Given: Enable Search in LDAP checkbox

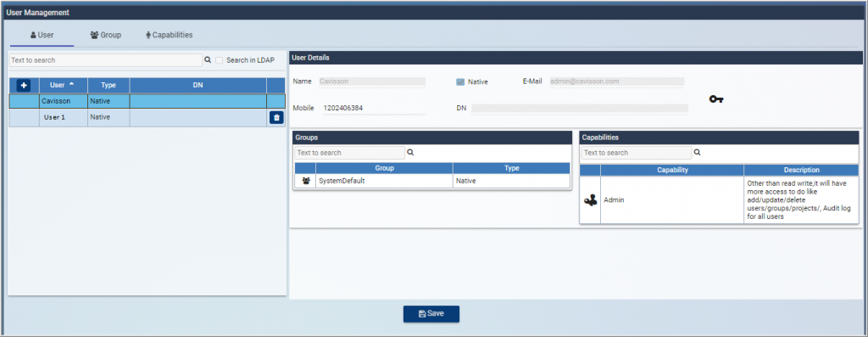Looking at the screenshot, I should point(220,60).
